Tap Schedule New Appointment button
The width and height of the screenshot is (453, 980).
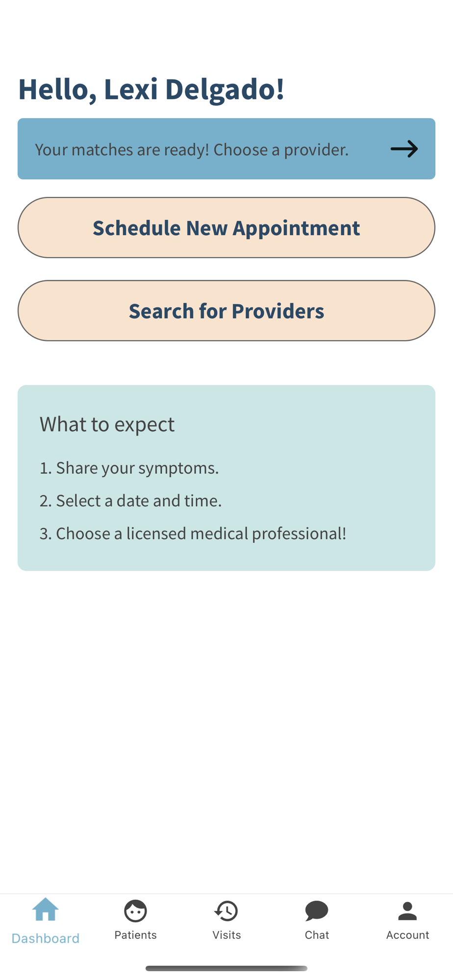(226, 228)
